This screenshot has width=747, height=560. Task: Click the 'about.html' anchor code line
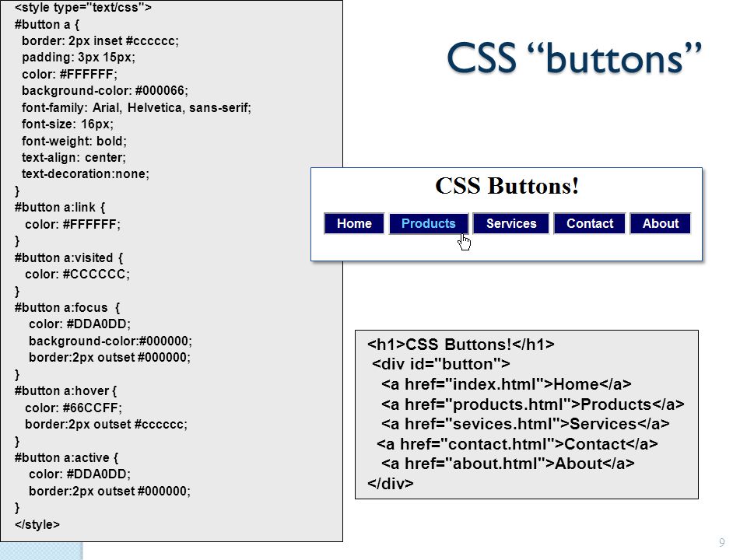[507, 464]
